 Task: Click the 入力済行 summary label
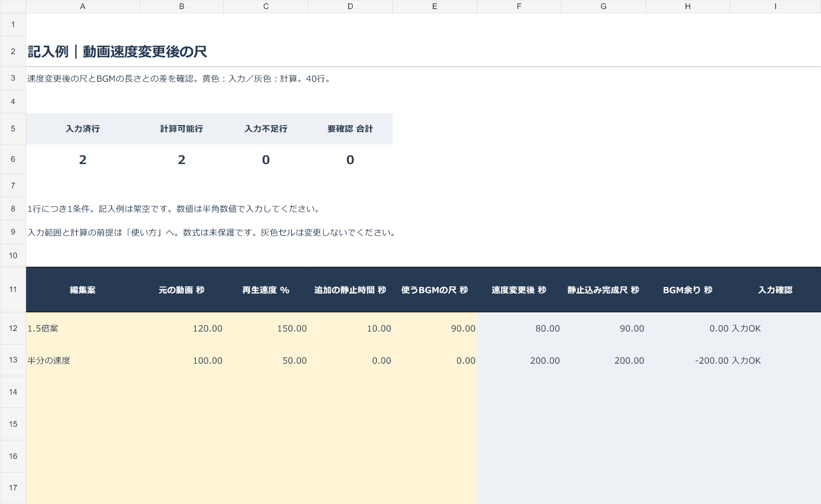82,129
